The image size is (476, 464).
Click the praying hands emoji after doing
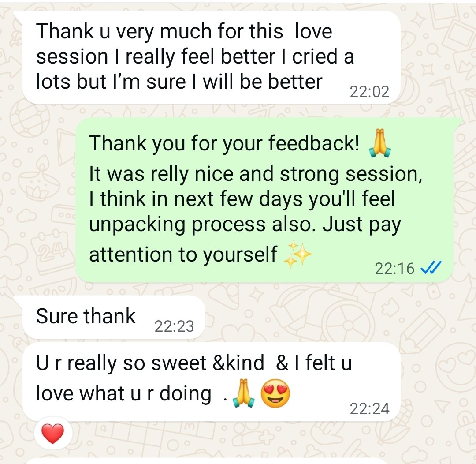pyautogui.click(x=243, y=393)
